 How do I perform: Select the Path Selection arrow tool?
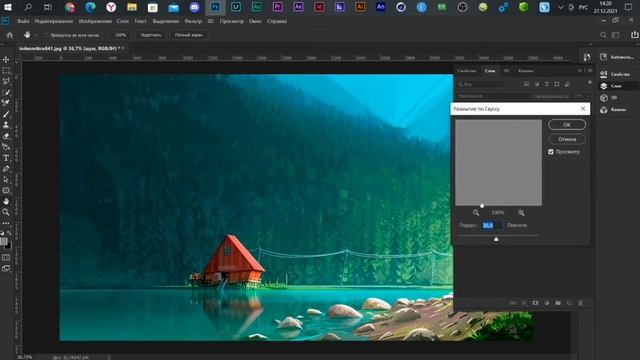coord(6,180)
